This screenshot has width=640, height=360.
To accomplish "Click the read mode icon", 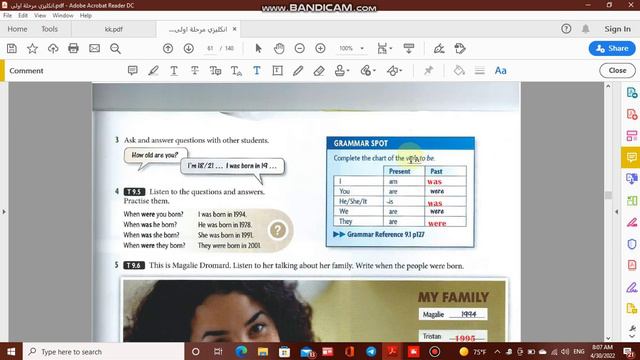I will (409, 49).
